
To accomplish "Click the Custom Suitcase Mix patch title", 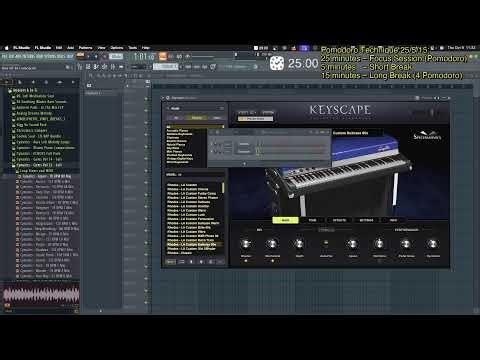I will (x=350, y=133).
